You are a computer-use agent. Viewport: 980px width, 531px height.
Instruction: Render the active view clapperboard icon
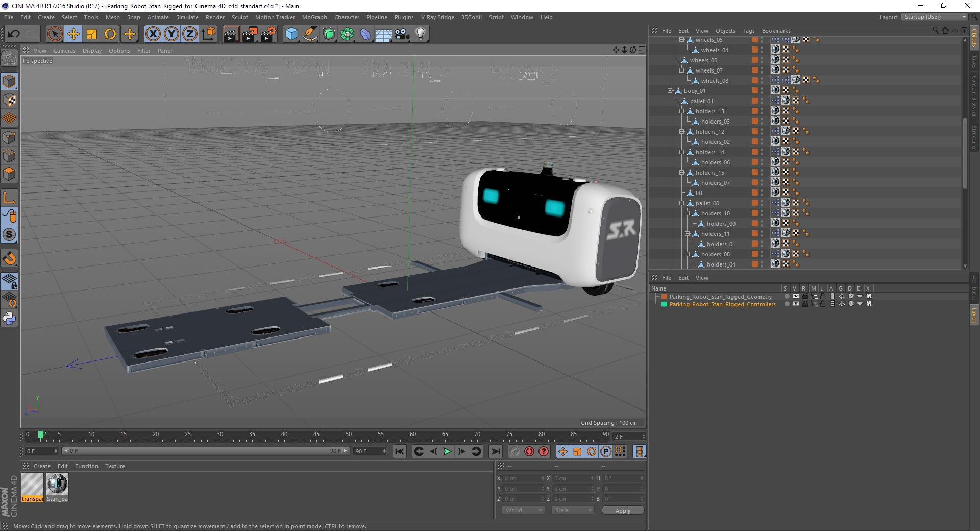tap(230, 34)
